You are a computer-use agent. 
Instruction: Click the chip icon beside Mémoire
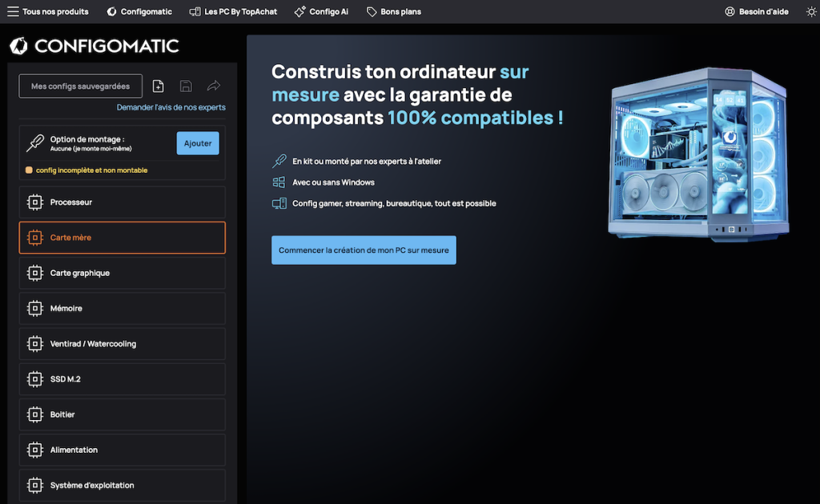click(x=35, y=308)
